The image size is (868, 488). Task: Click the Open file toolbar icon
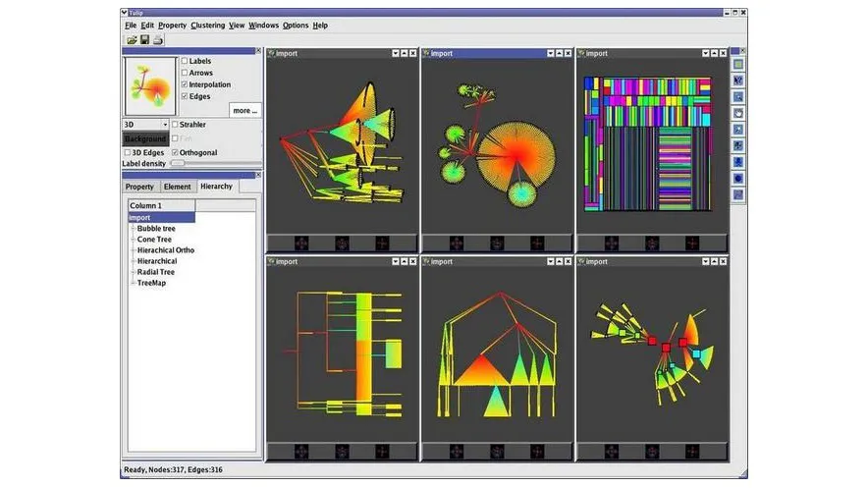(x=132, y=40)
